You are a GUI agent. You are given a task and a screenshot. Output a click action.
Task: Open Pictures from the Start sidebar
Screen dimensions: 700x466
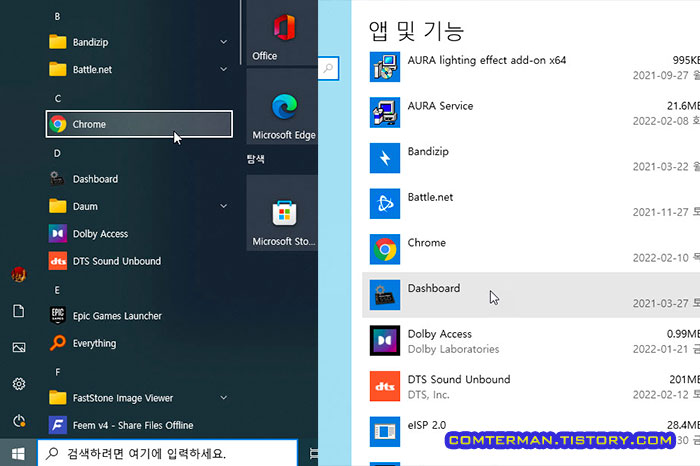click(x=19, y=347)
